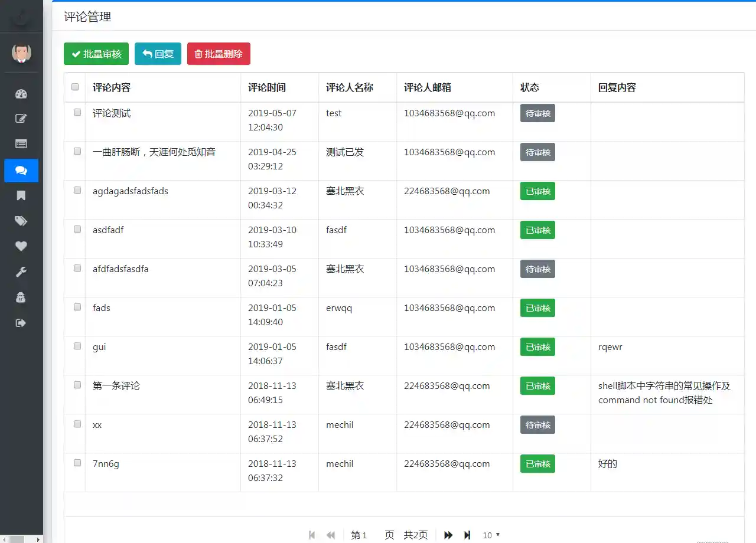The image size is (756, 543).
Task: Select the highlighted comments chat bubble icon
Action: (x=21, y=171)
